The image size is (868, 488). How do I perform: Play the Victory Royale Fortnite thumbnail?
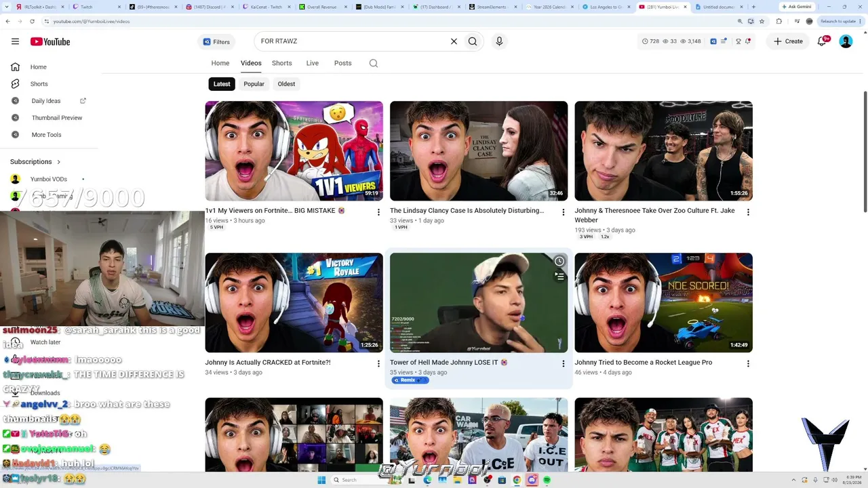coord(294,303)
